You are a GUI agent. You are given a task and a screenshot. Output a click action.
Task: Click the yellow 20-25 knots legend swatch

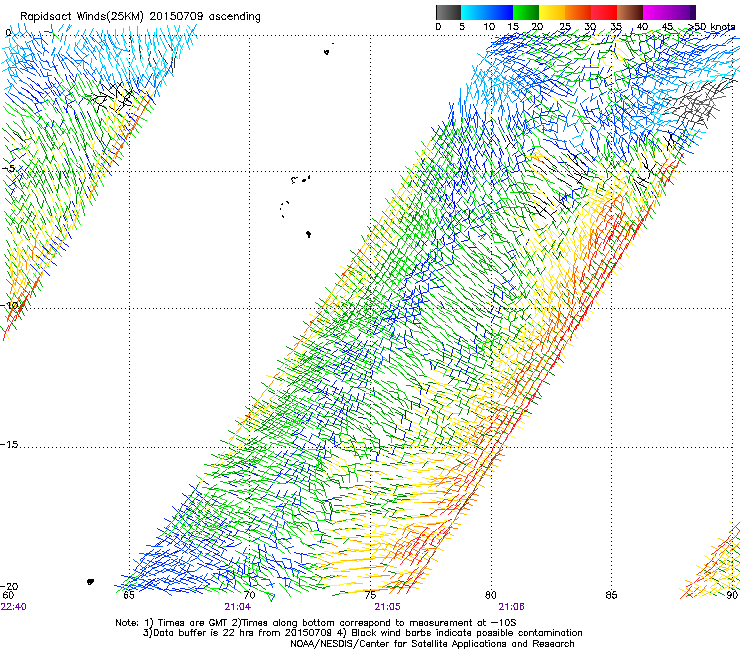(x=552, y=12)
